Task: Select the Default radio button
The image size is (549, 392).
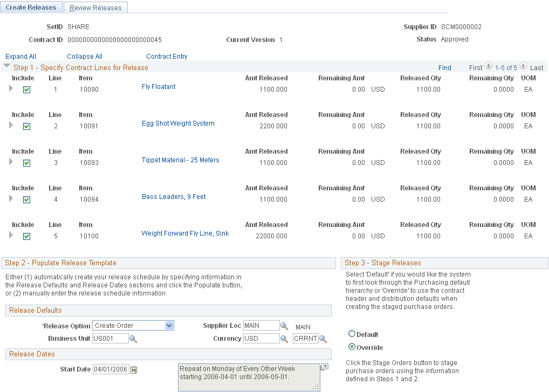Action: tap(351, 334)
